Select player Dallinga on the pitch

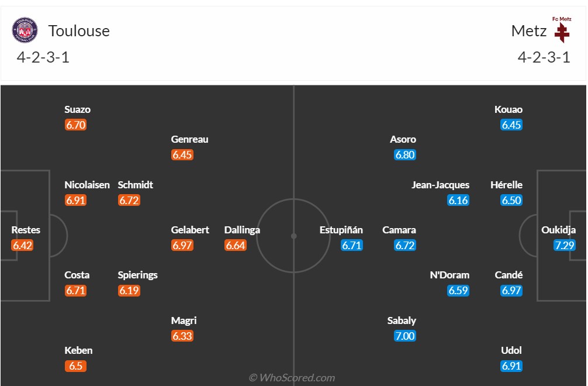[x=242, y=230]
